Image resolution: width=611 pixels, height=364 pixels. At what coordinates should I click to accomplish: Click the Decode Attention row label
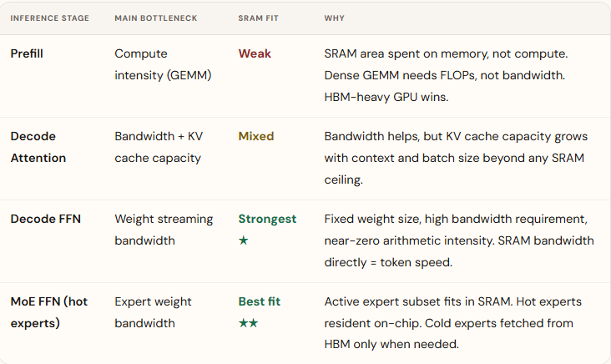38,147
